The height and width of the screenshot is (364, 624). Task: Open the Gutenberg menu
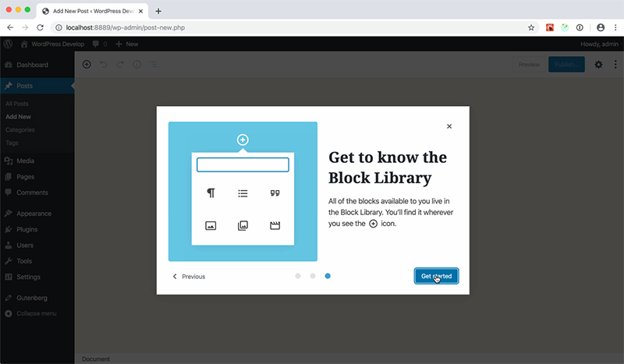click(x=37, y=298)
